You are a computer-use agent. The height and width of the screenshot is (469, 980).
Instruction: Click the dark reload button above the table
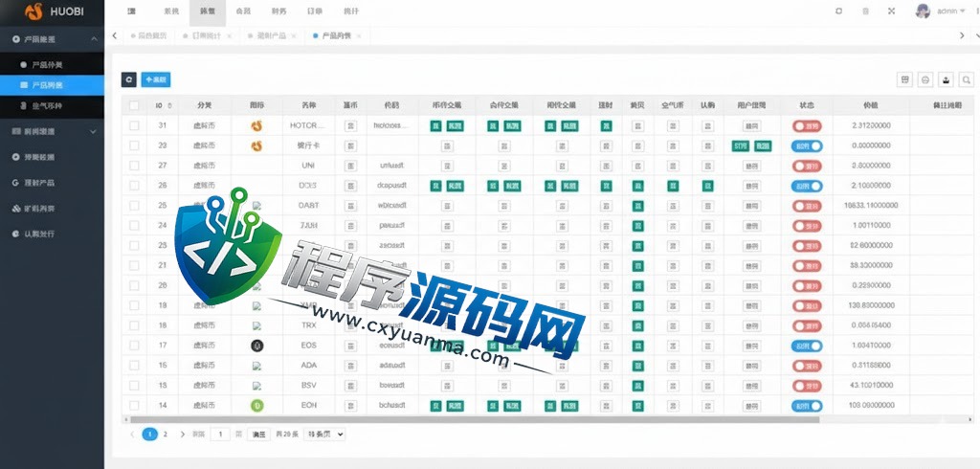(129, 79)
